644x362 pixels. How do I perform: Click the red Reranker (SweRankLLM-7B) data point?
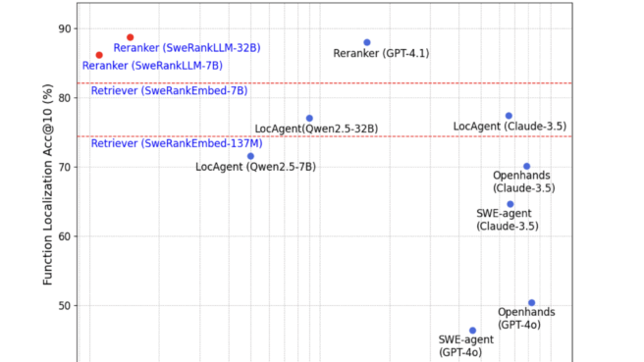pos(99,55)
